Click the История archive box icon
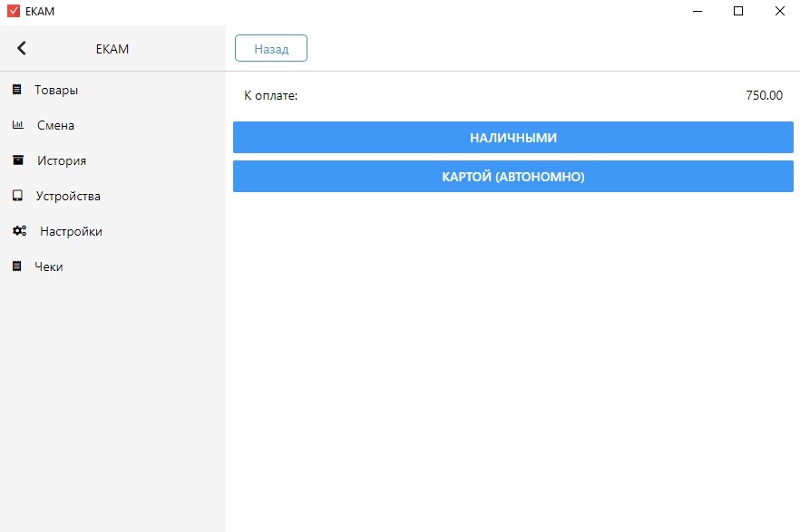Screen dimensions: 800x532 pos(18,160)
